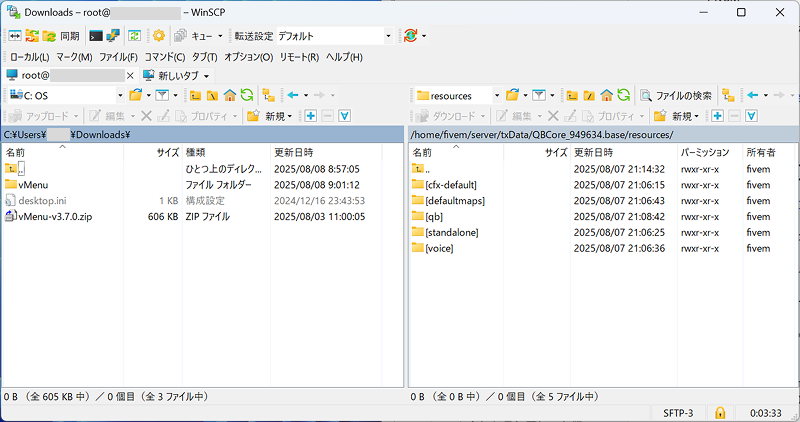Image resolution: width=800 pixels, height=422 pixels.
Task: Click local open directory folder icon
Action: click(x=136, y=95)
